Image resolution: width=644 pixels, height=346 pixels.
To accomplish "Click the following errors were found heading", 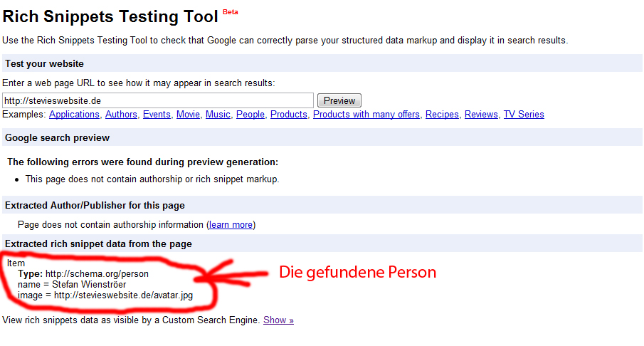I will click(142, 162).
